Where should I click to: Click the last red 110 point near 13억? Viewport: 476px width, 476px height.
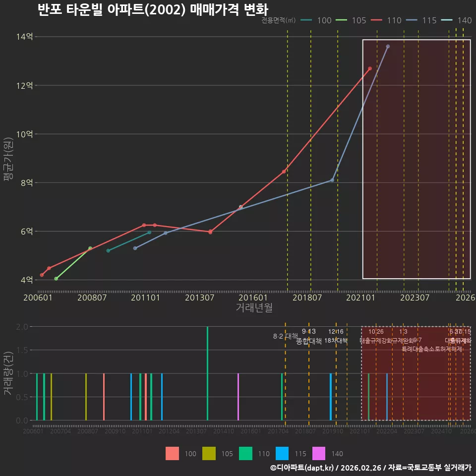[x=370, y=68]
